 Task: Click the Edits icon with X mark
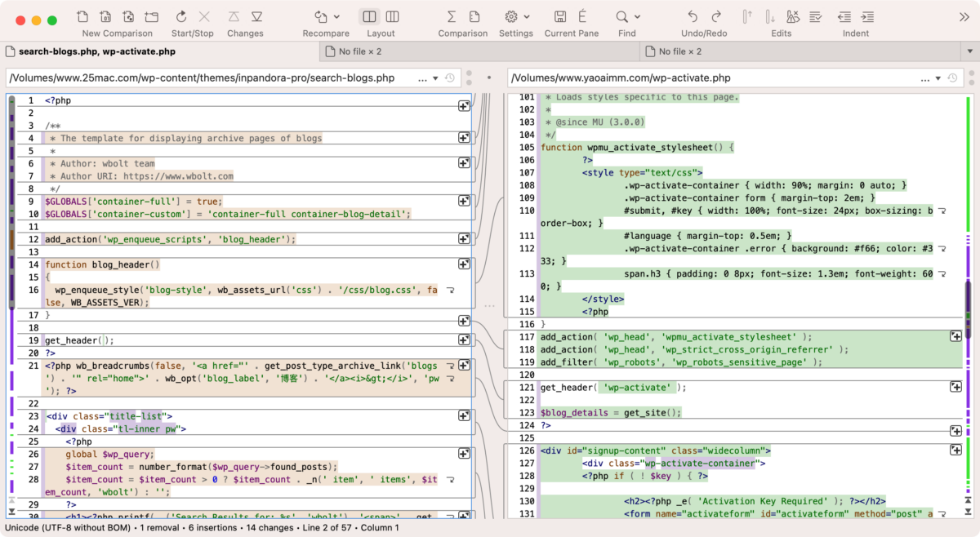click(793, 16)
